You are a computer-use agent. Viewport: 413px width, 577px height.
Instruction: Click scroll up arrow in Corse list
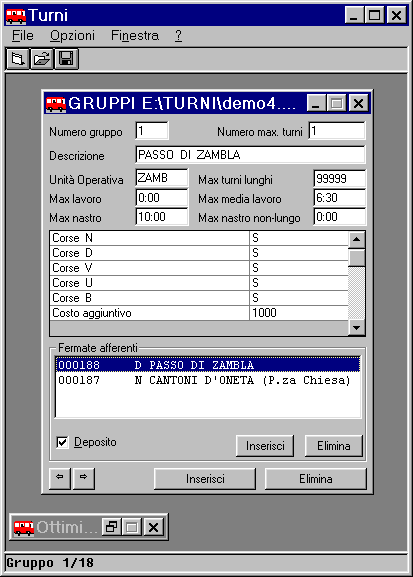[x=356, y=240]
